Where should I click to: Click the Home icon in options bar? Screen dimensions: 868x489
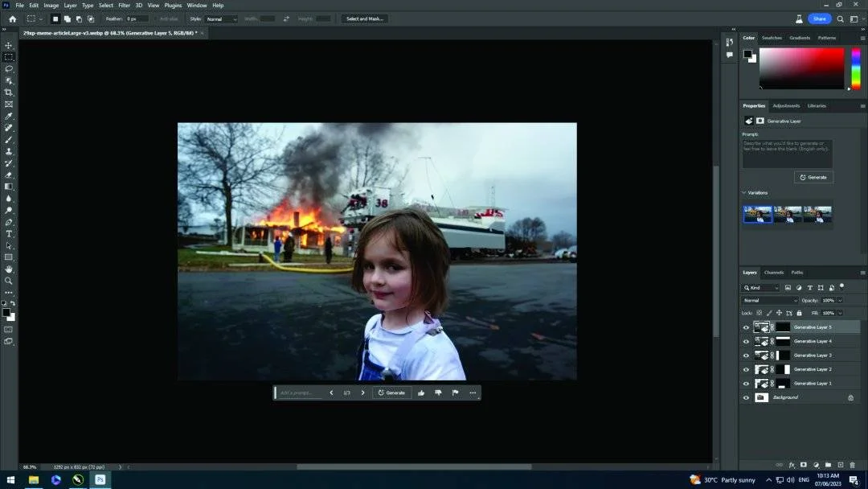pyautogui.click(x=12, y=18)
